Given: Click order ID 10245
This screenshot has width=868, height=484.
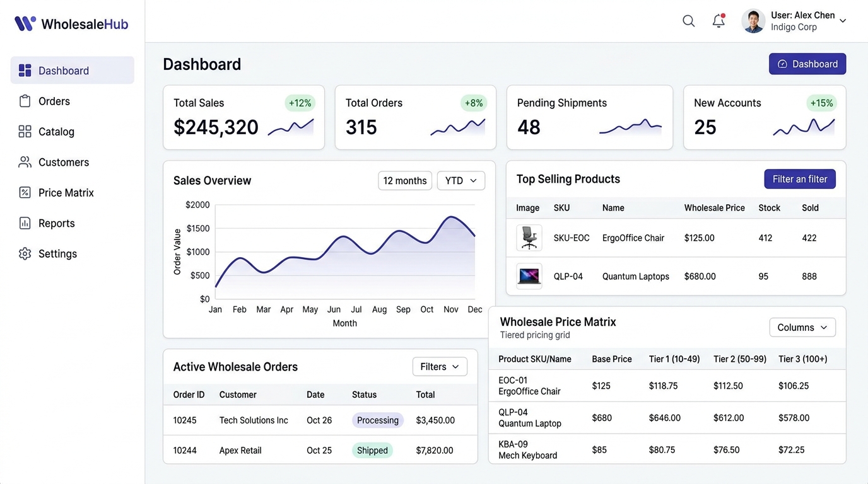Looking at the screenshot, I should pos(185,420).
